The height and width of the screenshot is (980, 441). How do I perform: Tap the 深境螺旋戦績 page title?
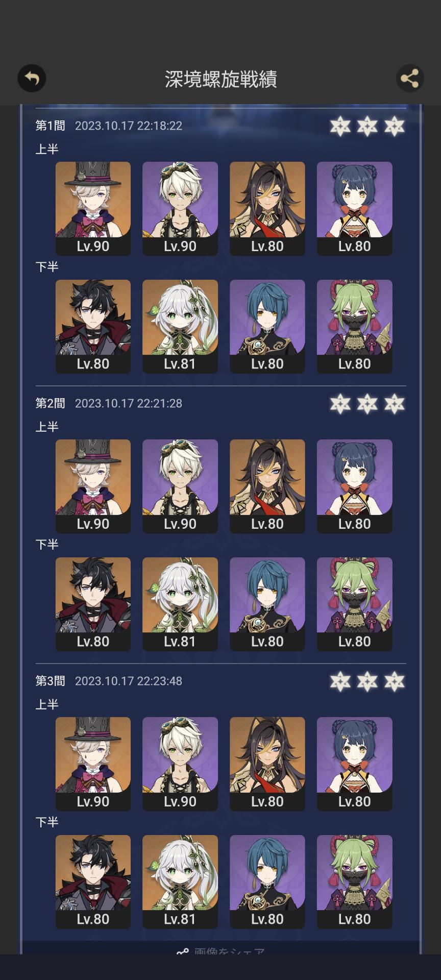[221, 79]
